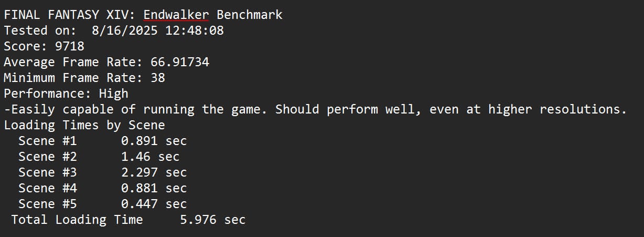
Task: Click the Scene #2 loading time 1.46
Action: (x=135, y=157)
